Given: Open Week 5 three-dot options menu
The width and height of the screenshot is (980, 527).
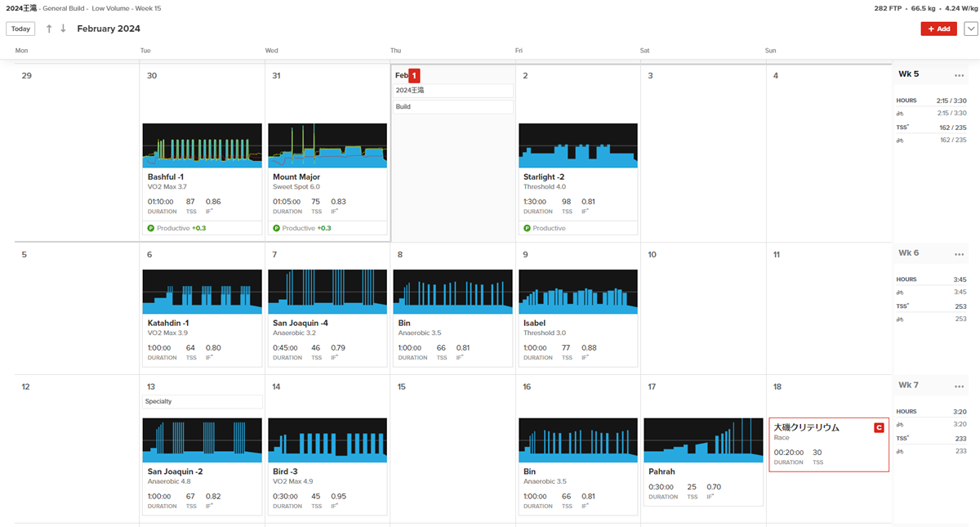Looking at the screenshot, I should tap(959, 75).
